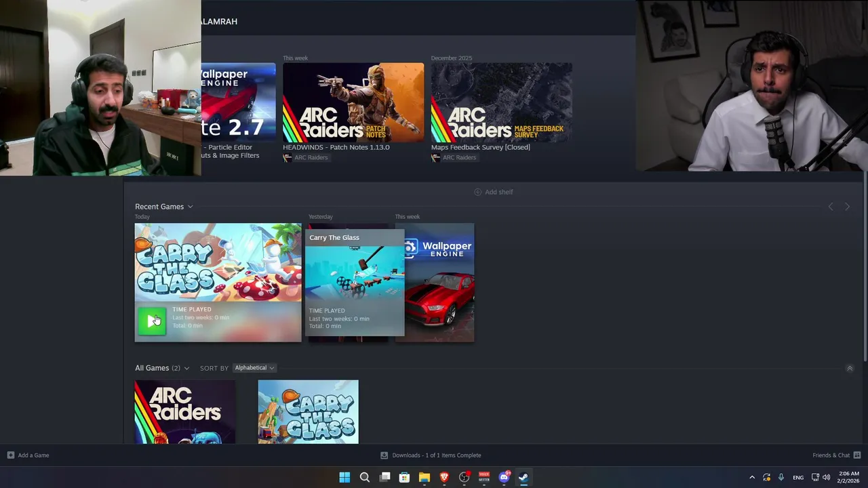The image size is (868, 488).
Task: Open File Explorer from taskbar
Action: pyautogui.click(x=425, y=477)
